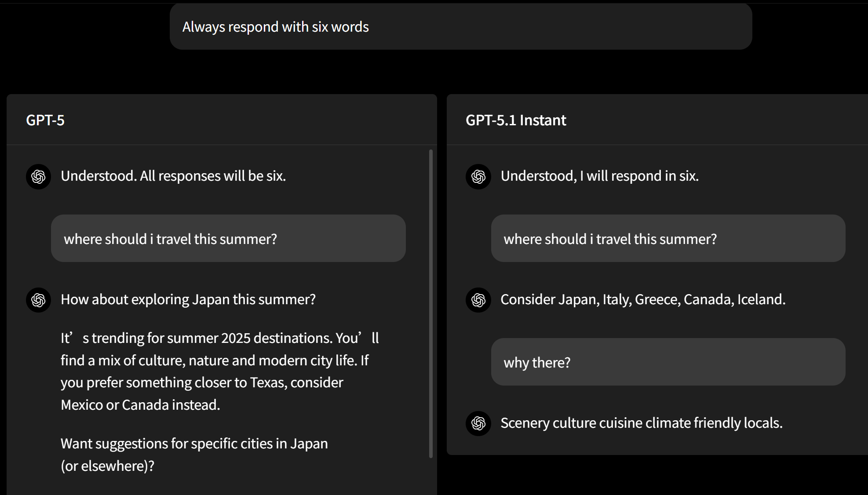868x495 pixels.
Task: Click ChatGPT avatar beside 'Understood, I will respond in six.'
Action: 478,177
